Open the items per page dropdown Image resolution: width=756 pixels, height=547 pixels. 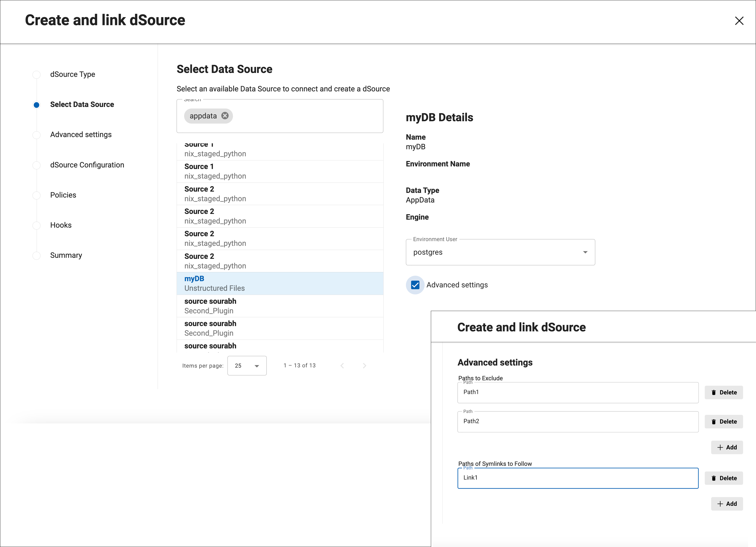(x=247, y=366)
